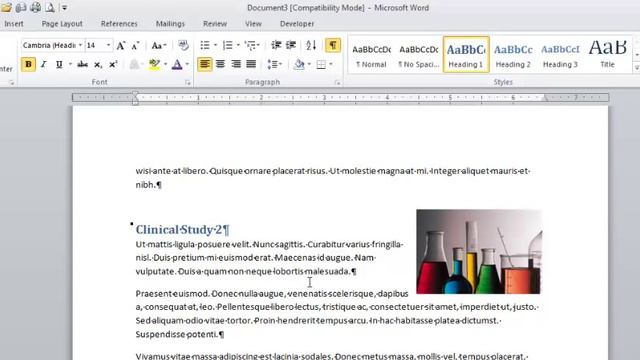
Task: Open the font size dropdown
Action: 108,45
